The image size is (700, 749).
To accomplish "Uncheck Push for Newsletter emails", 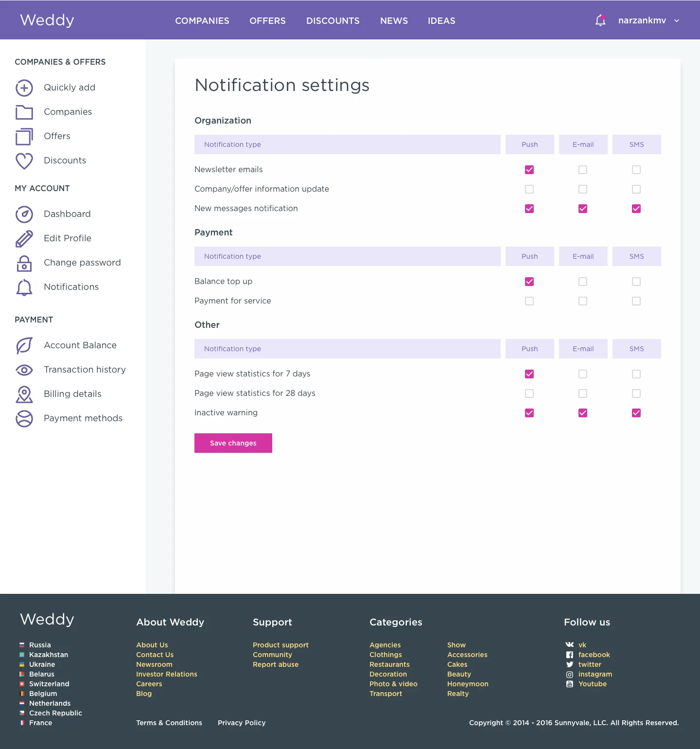I will tap(529, 170).
